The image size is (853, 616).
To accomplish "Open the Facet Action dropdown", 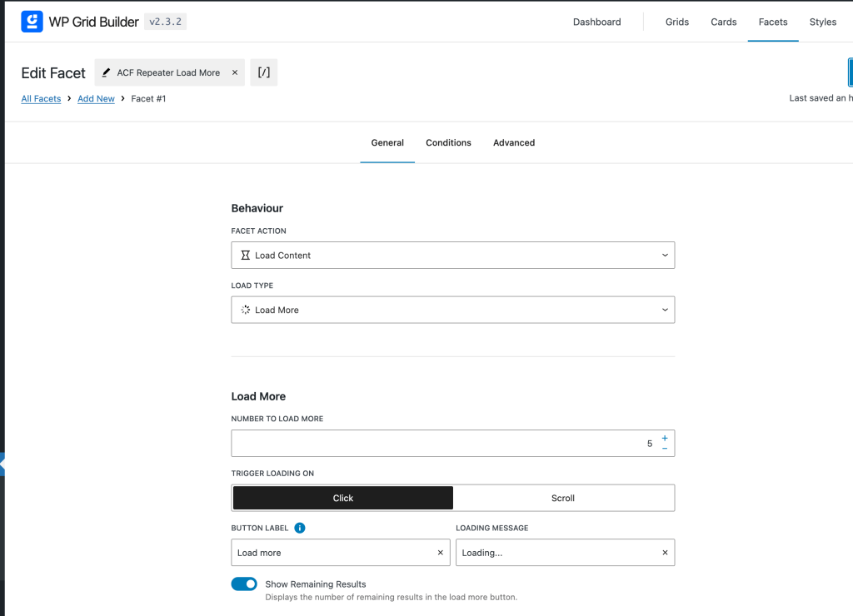I will [x=452, y=256].
